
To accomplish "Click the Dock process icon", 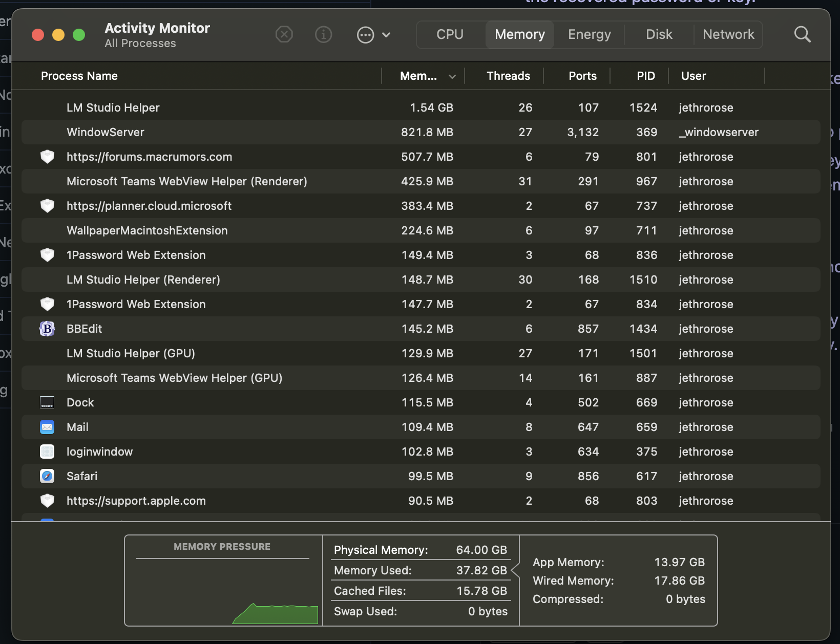I will point(47,402).
